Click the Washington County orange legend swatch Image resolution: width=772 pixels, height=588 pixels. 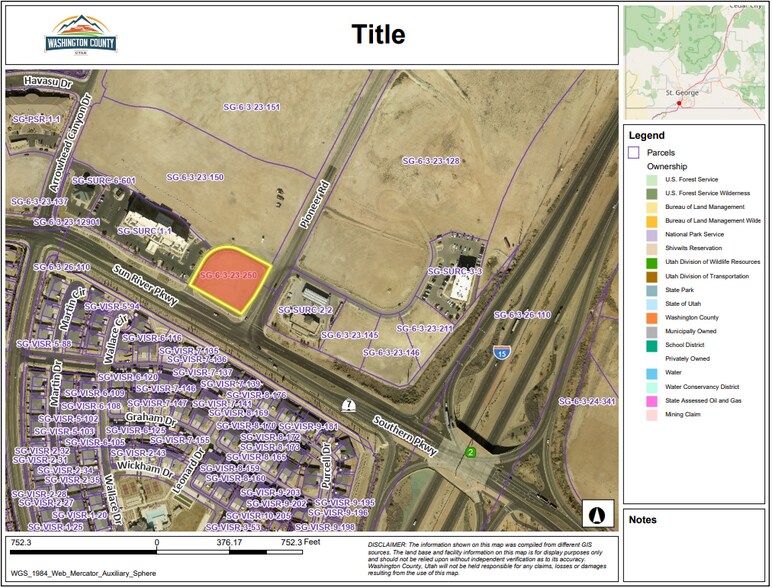(652, 317)
